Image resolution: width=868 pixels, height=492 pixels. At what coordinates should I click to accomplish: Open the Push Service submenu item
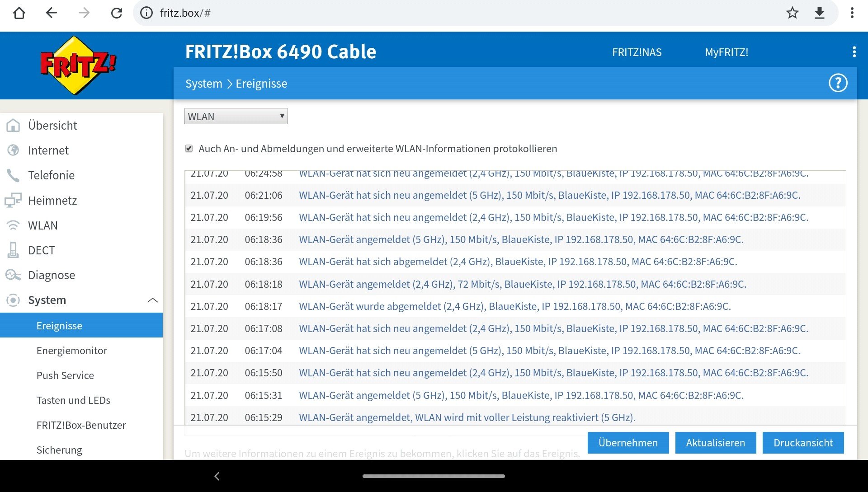[x=65, y=375]
